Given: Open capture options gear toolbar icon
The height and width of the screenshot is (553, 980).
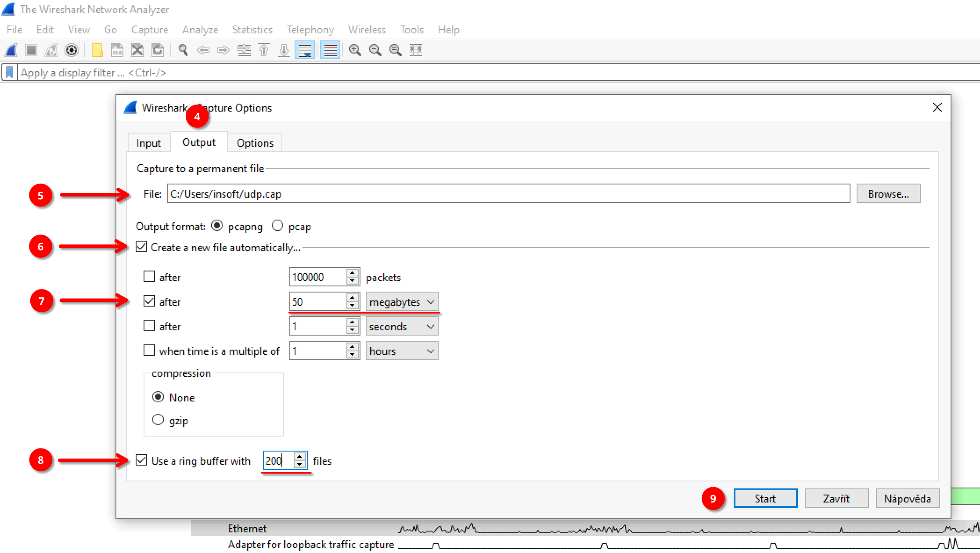Looking at the screenshot, I should click(72, 50).
